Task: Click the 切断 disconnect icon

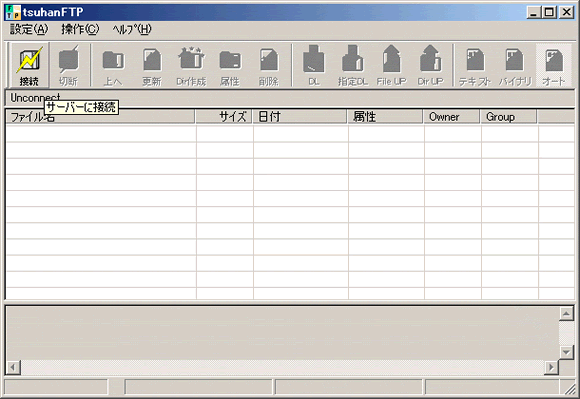Action: click(x=68, y=65)
